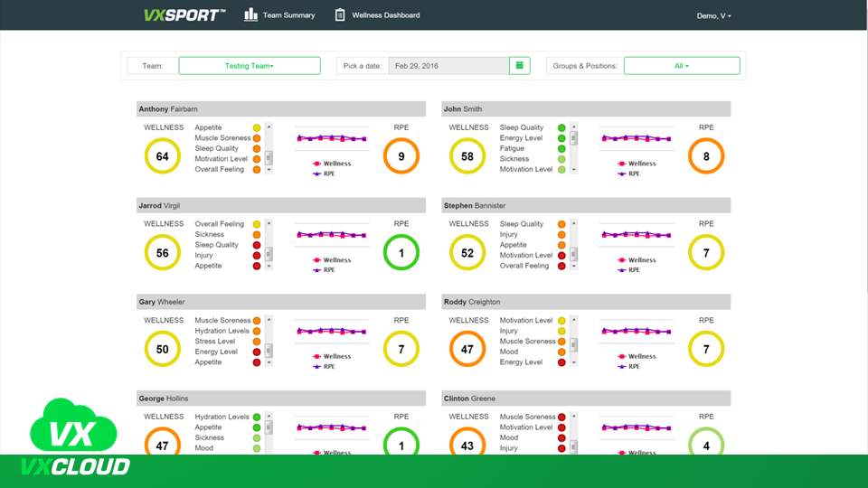Click the Wellness Dashboard clipboard icon
Viewport: 868px width, 488px height.
pos(340,15)
